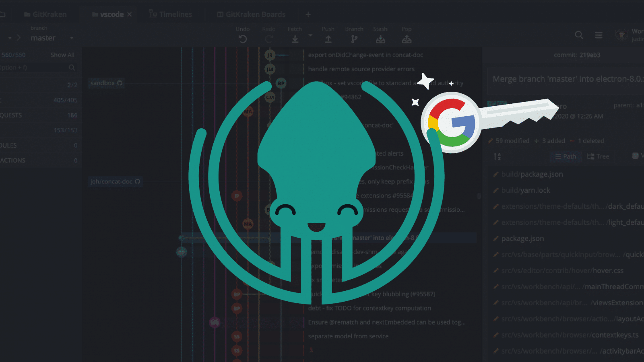
Task: Click the JM commit avatar in the graph
Action: click(270, 69)
